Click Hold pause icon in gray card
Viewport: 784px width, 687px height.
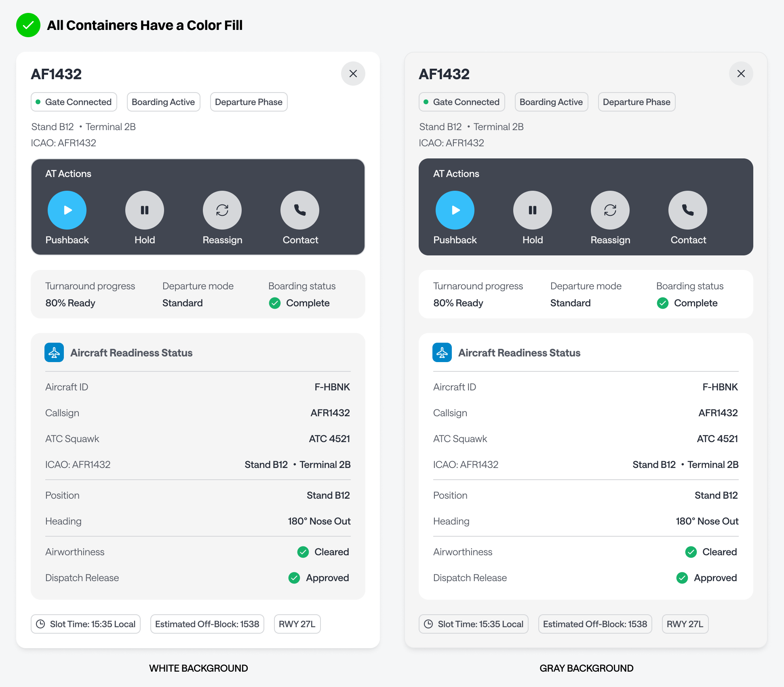[532, 210]
